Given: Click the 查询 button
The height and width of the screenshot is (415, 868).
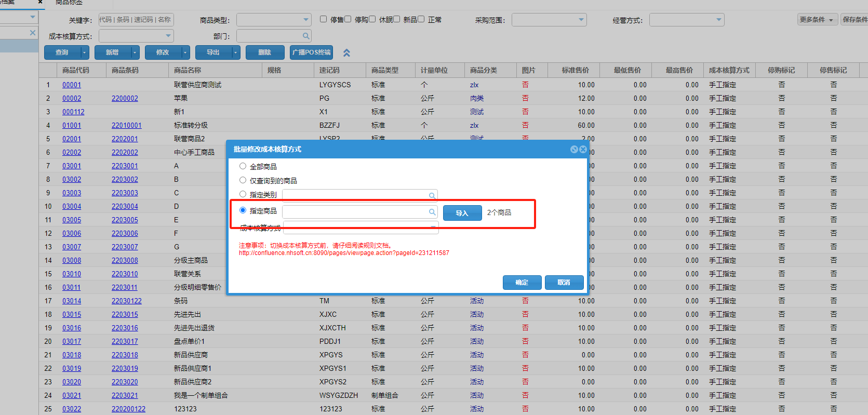Looking at the screenshot, I should [x=62, y=52].
